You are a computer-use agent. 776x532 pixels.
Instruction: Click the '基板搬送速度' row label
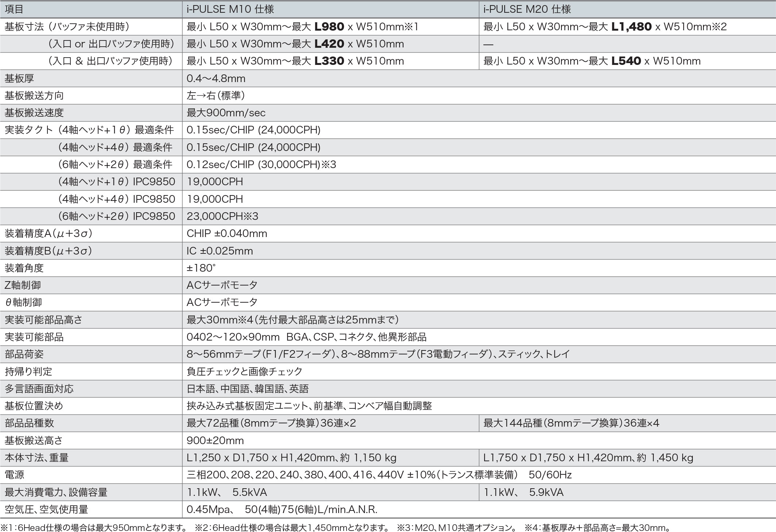tap(34, 113)
